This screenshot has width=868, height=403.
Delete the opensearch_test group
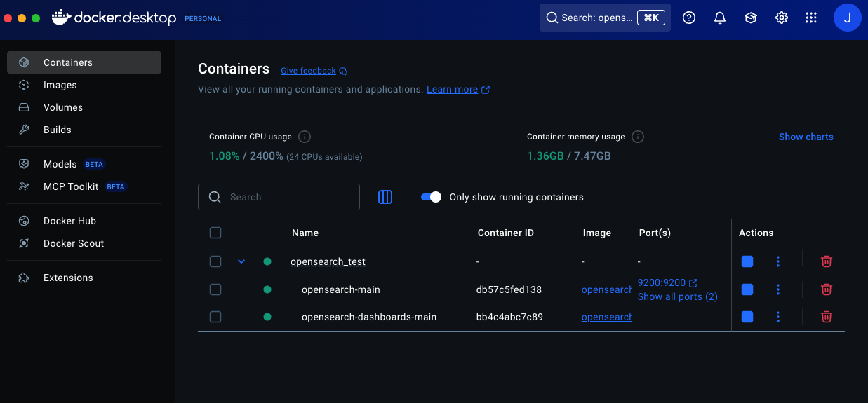tap(827, 261)
